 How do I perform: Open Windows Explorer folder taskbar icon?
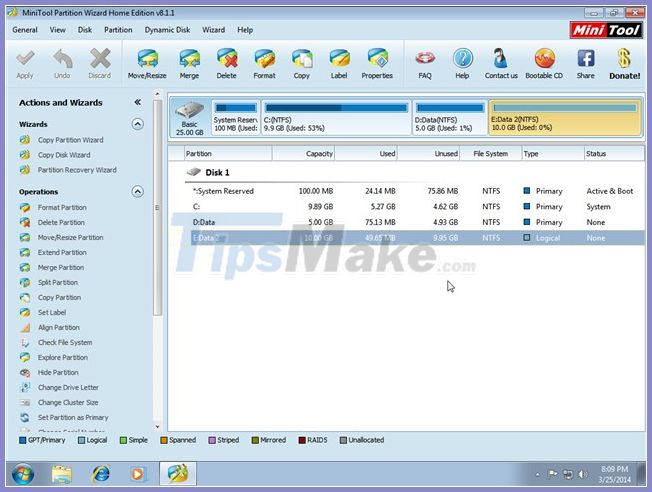tap(62, 474)
